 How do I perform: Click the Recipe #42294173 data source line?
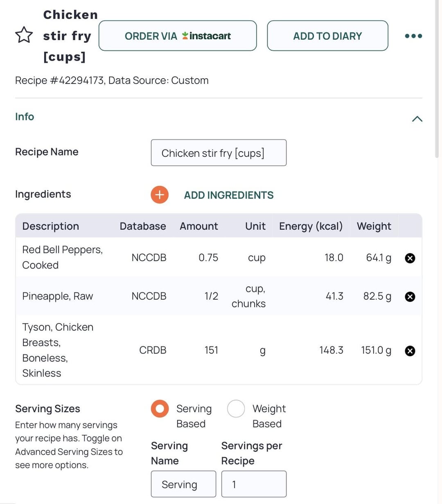pyautogui.click(x=112, y=80)
